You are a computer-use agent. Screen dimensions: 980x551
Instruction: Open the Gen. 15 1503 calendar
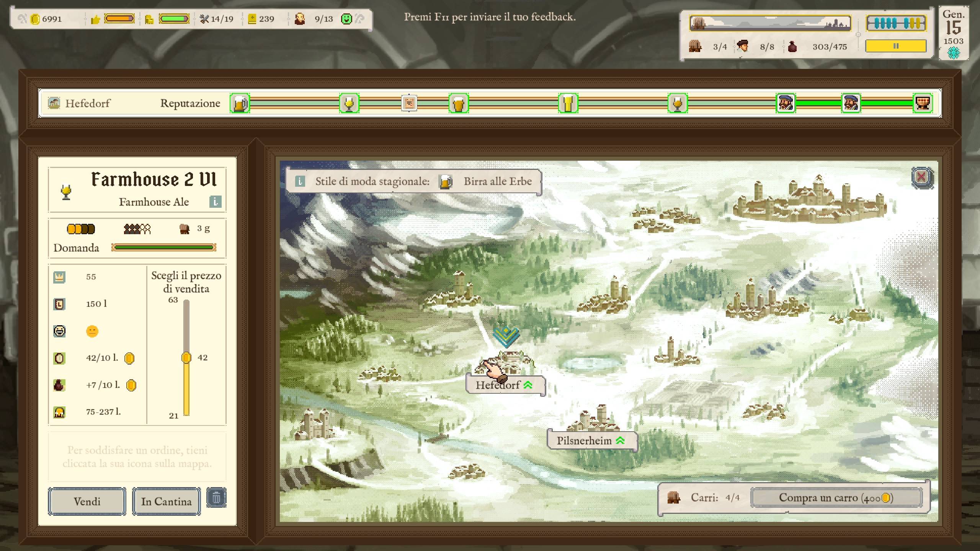953,33
